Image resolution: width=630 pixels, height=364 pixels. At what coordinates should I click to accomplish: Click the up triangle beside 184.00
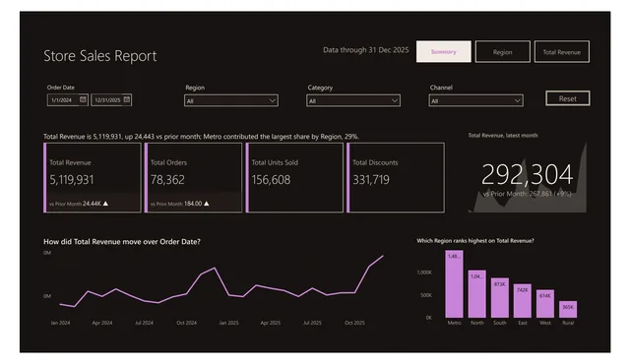pyautogui.click(x=206, y=204)
